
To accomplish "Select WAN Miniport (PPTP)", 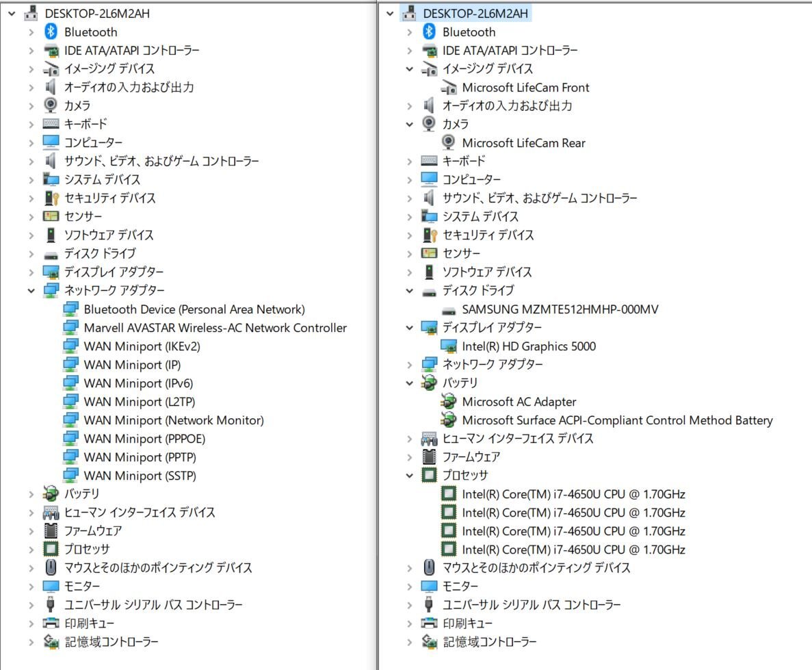I will click(x=140, y=457).
